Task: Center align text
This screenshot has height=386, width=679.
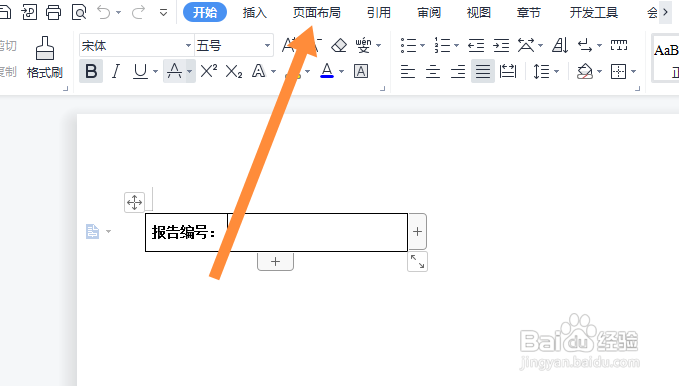Action: tap(433, 71)
